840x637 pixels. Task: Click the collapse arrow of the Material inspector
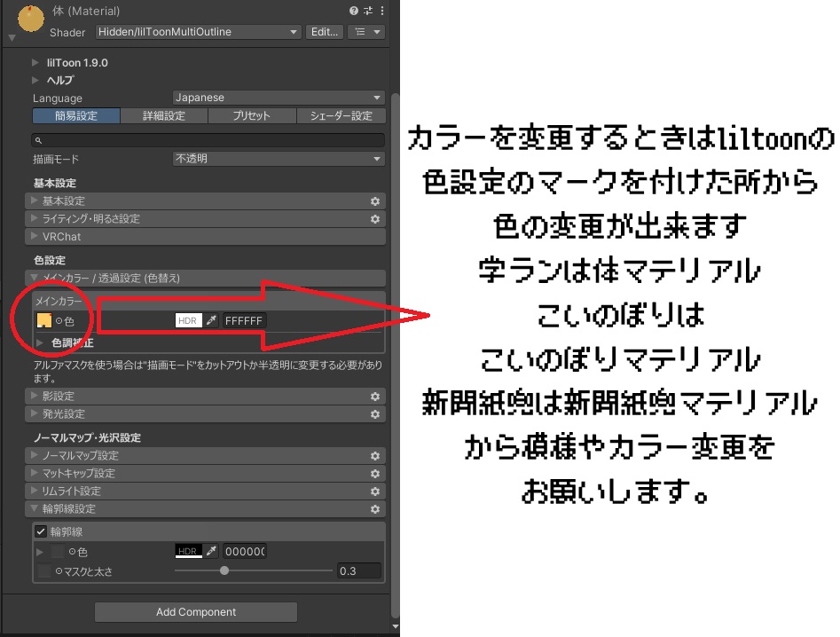(12, 36)
